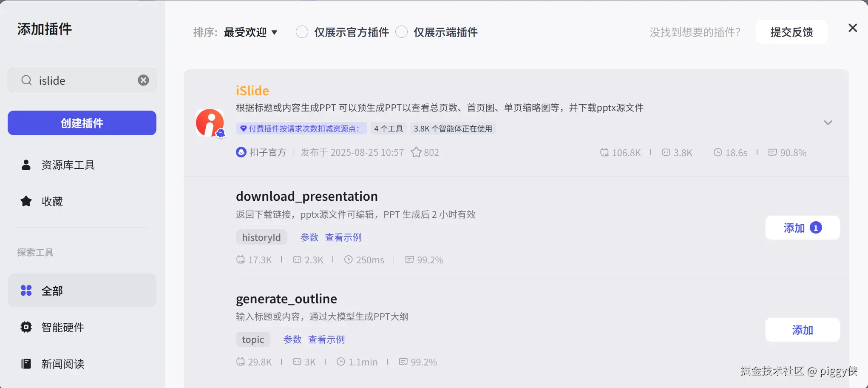Click the diamond icon in paid plugin tag
Screen dimensions: 868x388
[244, 128]
